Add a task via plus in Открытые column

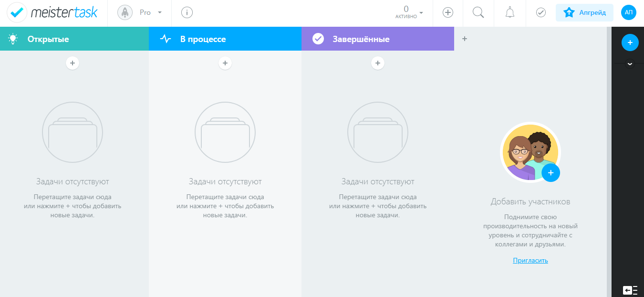click(73, 63)
